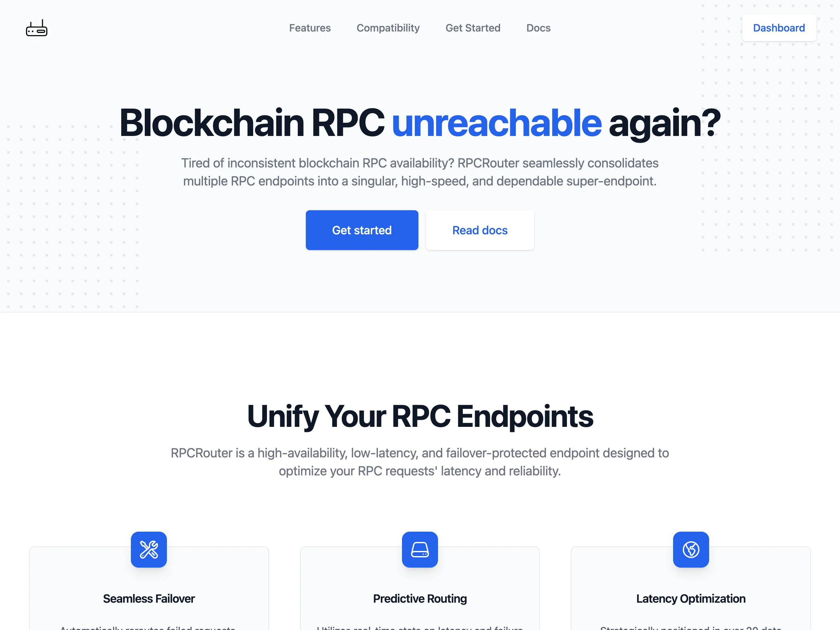This screenshot has height=630, width=840.
Task: Open the Compatibility navigation menu item
Action: point(388,28)
